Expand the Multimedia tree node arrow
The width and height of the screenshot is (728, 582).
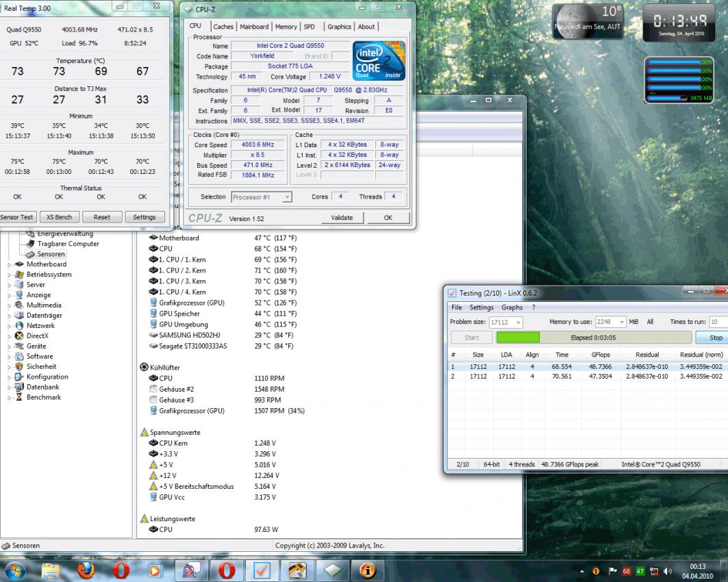click(9, 305)
